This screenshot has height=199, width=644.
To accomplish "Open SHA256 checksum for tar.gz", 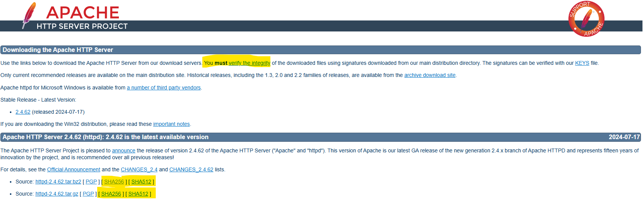I will (x=111, y=194).
